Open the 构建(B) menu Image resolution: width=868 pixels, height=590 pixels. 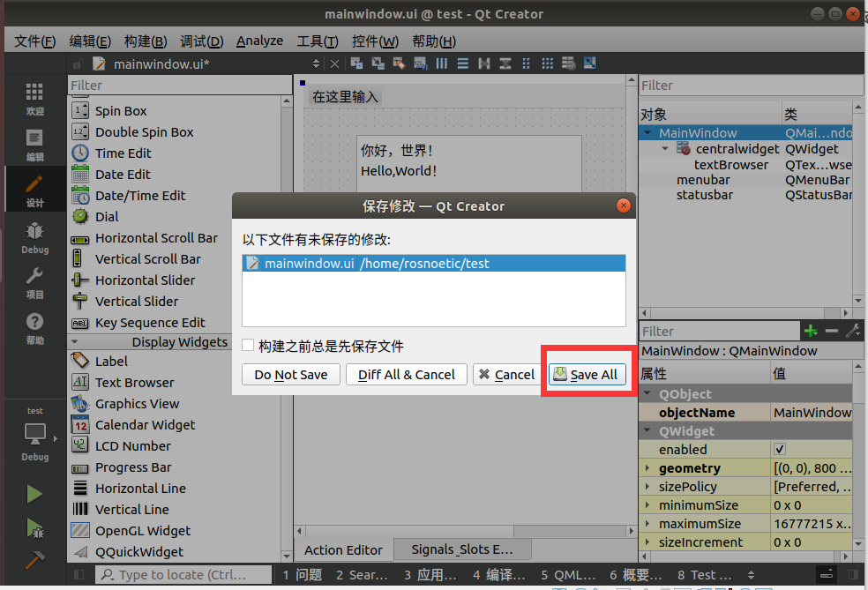click(146, 41)
